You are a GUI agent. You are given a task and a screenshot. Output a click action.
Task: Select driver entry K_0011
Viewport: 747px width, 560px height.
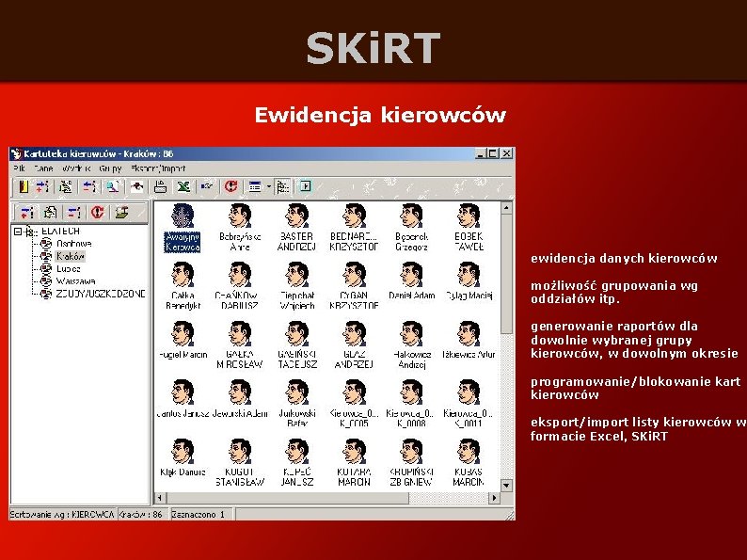coord(469,404)
